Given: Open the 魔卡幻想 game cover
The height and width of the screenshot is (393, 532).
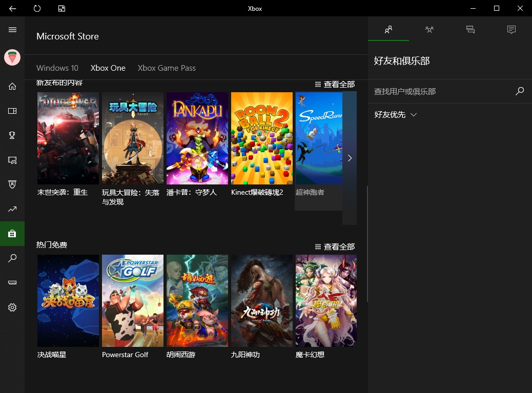Looking at the screenshot, I should (x=326, y=301).
